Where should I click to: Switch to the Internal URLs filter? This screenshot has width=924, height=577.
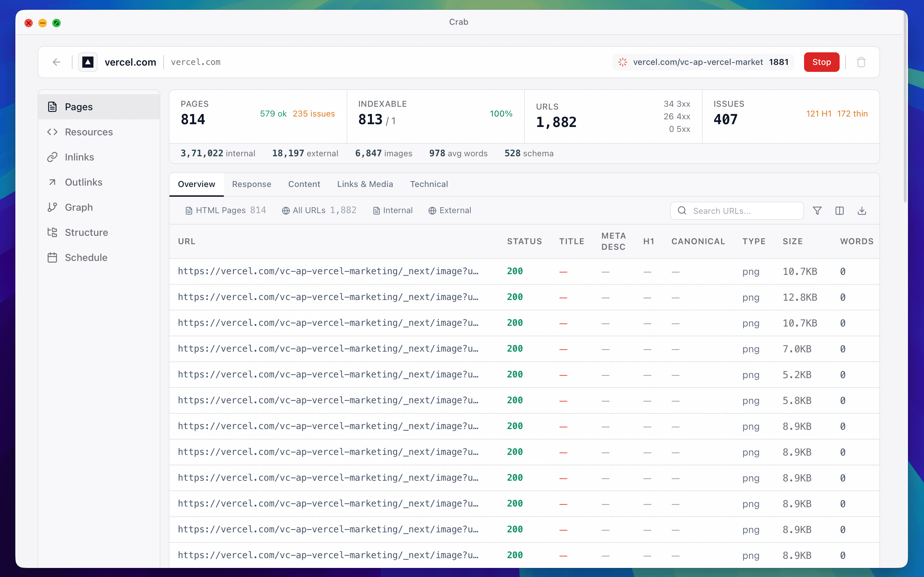393,210
